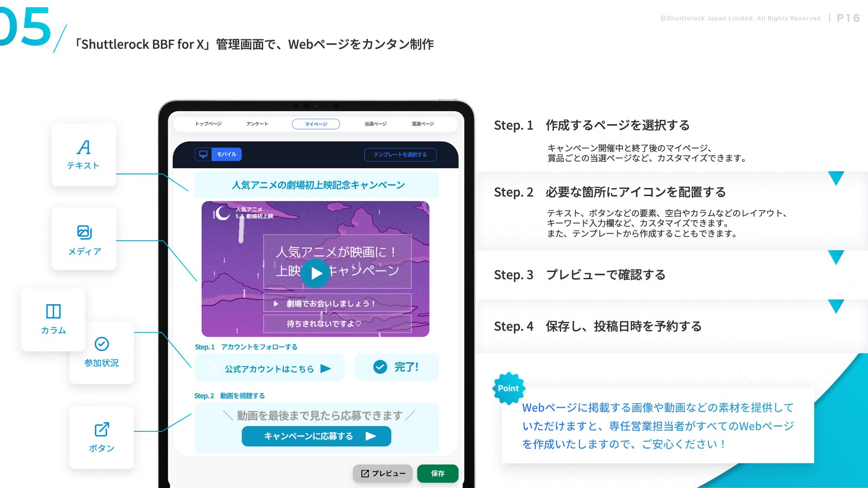This screenshot has width=868, height=488.
Task: Select the マイページ tab
Action: pos(316,124)
